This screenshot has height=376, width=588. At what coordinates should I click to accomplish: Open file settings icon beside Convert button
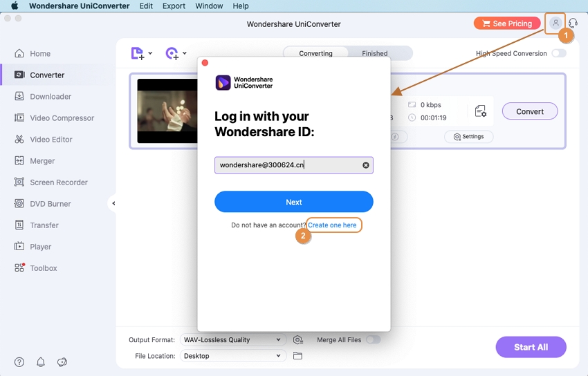[x=481, y=111]
